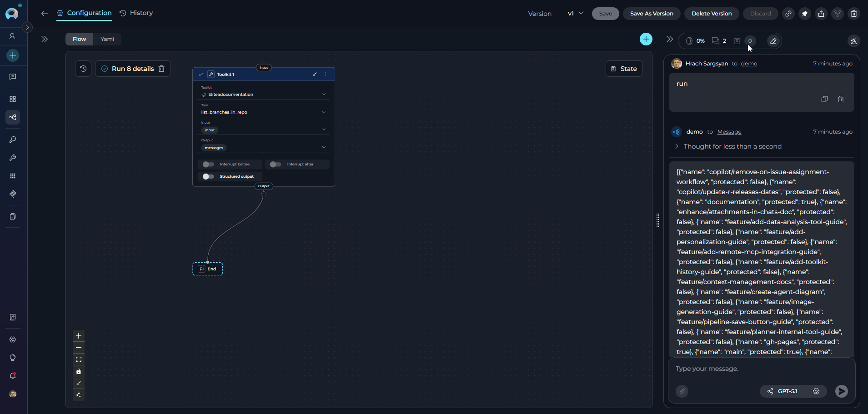Open the Tool dropdown showing list_branches_in_repo
This screenshot has width=868, height=414.
264,111
